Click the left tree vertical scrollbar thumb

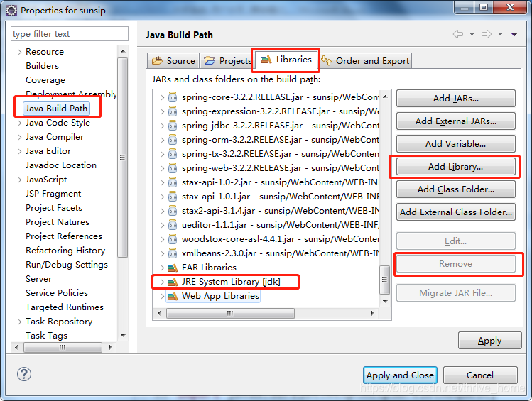tap(122, 158)
